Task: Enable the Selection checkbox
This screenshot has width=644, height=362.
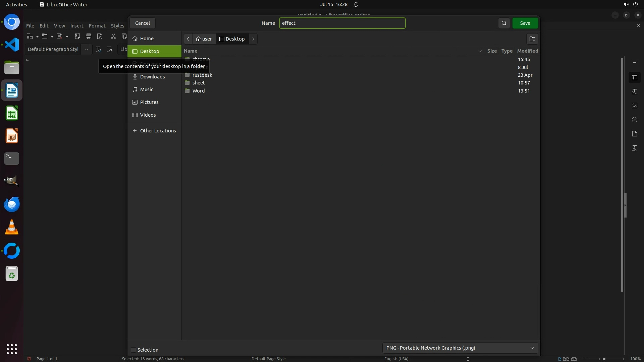Action: point(133,350)
